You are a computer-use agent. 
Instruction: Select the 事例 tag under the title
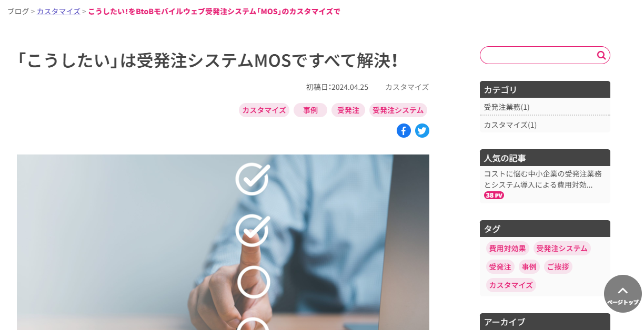point(310,110)
